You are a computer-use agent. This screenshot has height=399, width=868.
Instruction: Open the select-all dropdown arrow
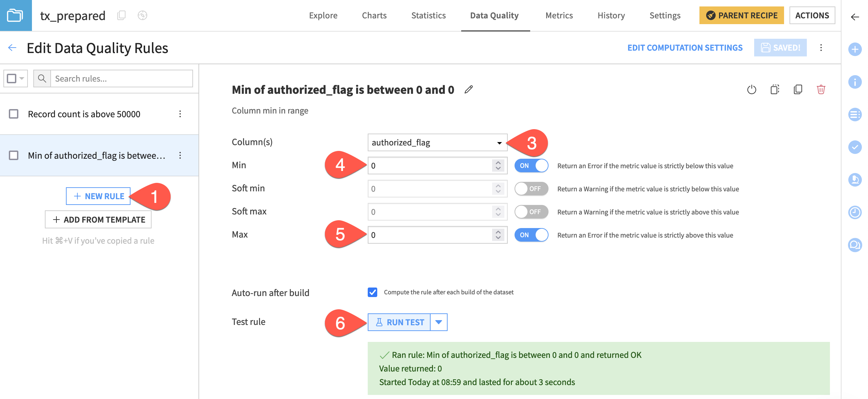pos(22,79)
